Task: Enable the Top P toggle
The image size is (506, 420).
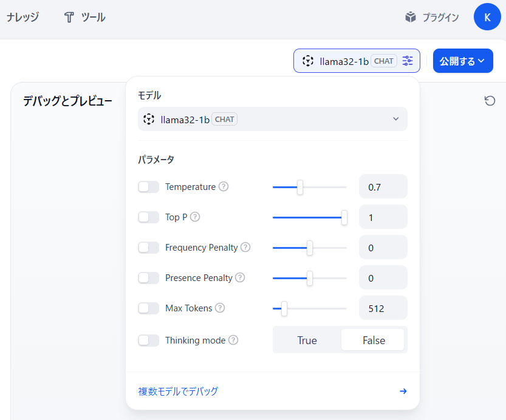Action: (x=148, y=217)
